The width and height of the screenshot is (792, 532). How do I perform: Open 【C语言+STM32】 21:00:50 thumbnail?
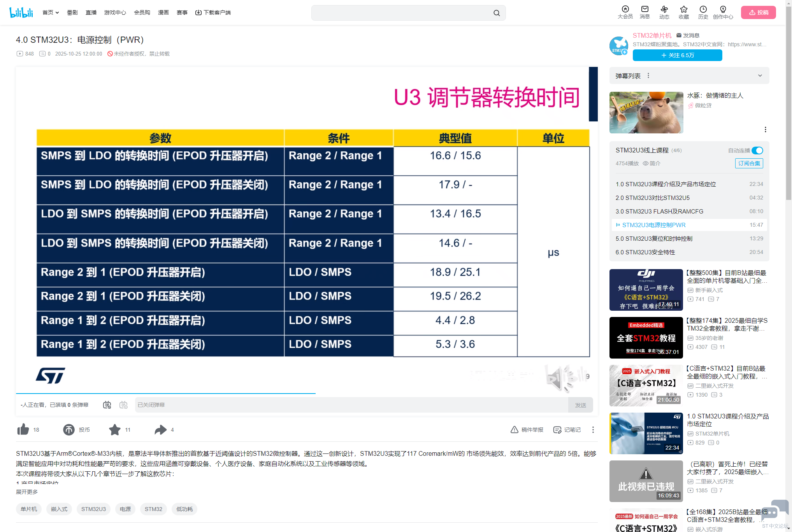click(646, 385)
